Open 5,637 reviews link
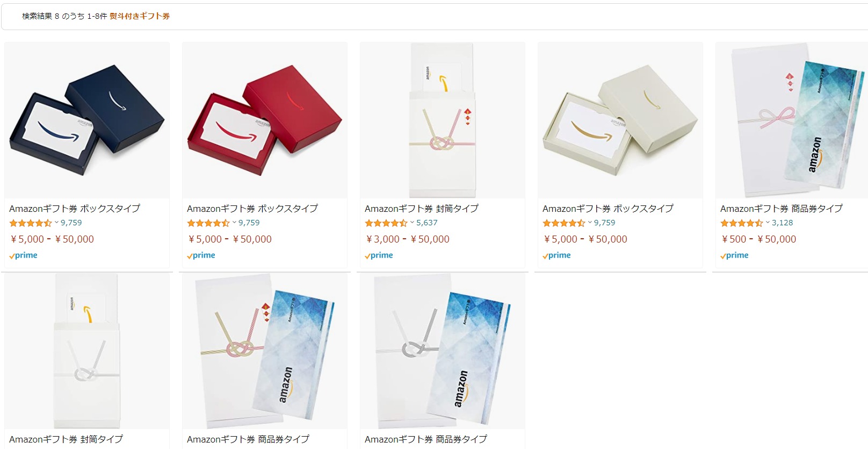This screenshot has height=449, width=868. 427,223
